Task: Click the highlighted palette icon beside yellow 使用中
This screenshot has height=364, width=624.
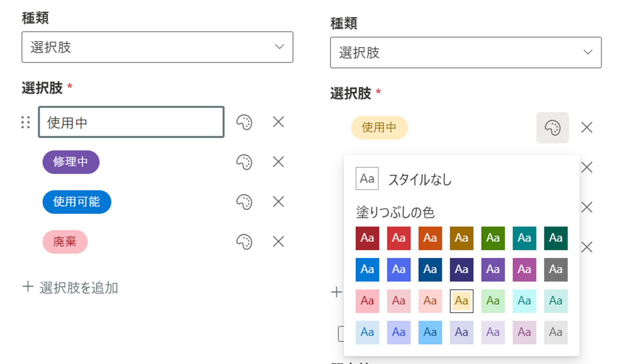Action: 552,128
